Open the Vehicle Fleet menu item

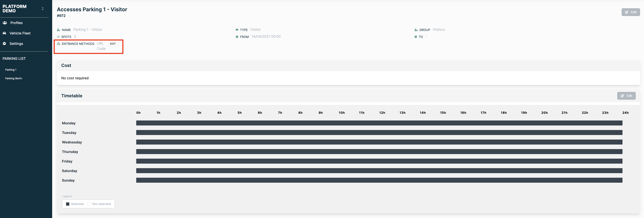[x=20, y=33]
